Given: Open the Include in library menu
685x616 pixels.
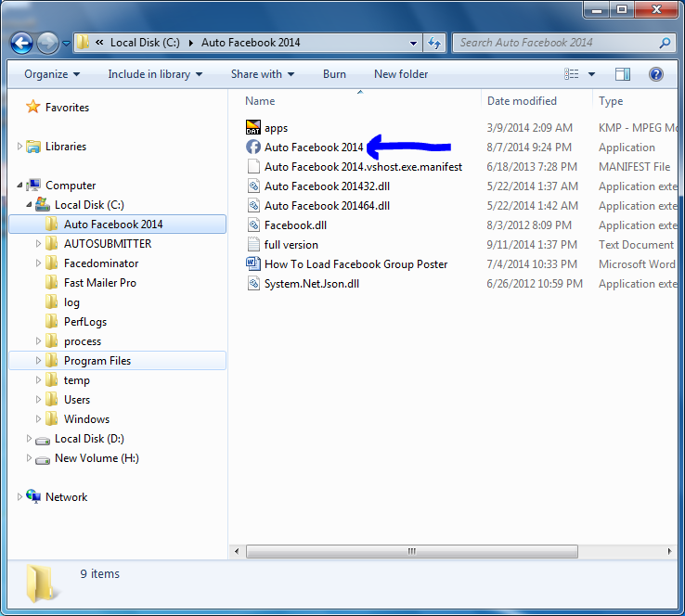Looking at the screenshot, I should click(155, 74).
